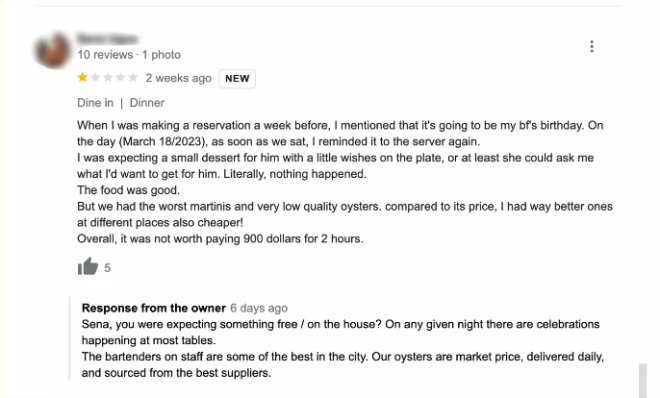Click the fourth gray rating star

(120, 77)
